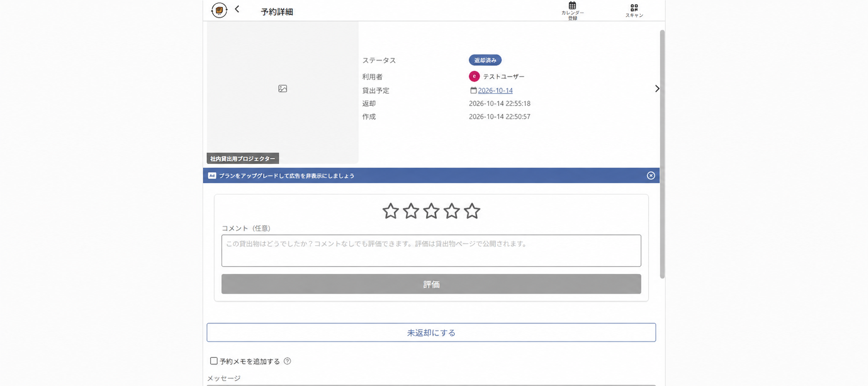Click the created time 2026-10-14 22:50:57
This screenshot has width=868, height=386.
coord(500,117)
